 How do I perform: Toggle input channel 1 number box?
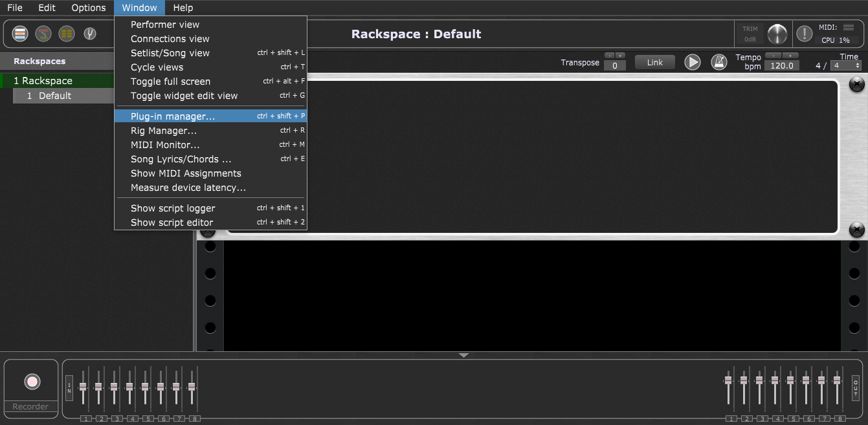coord(86,419)
